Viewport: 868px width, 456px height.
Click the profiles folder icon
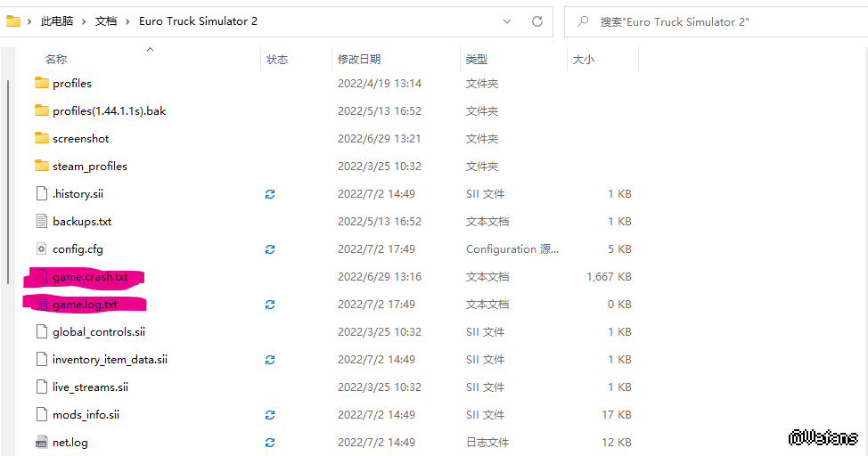pyautogui.click(x=41, y=84)
